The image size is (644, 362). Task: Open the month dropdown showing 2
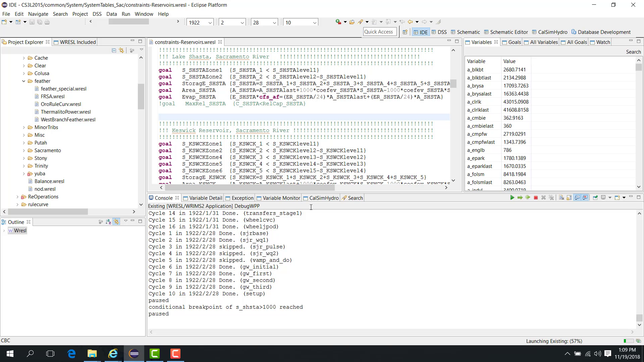(x=242, y=23)
